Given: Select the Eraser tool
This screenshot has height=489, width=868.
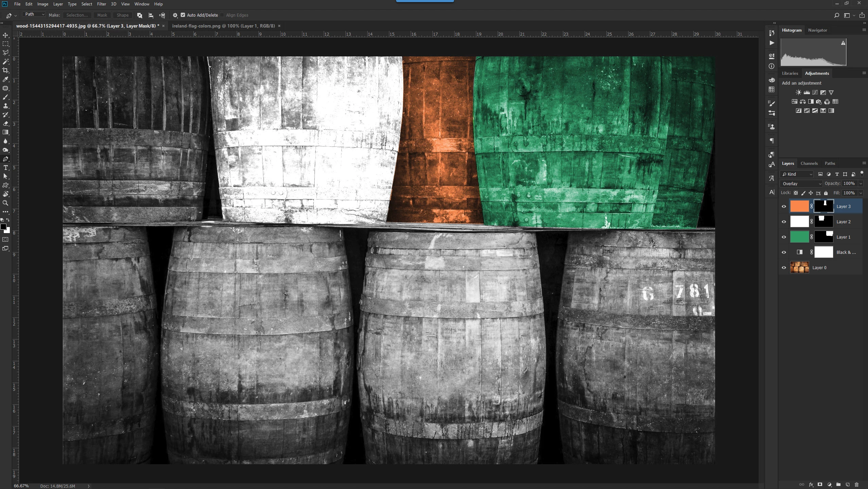Looking at the screenshot, I should pyautogui.click(x=5, y=123).
